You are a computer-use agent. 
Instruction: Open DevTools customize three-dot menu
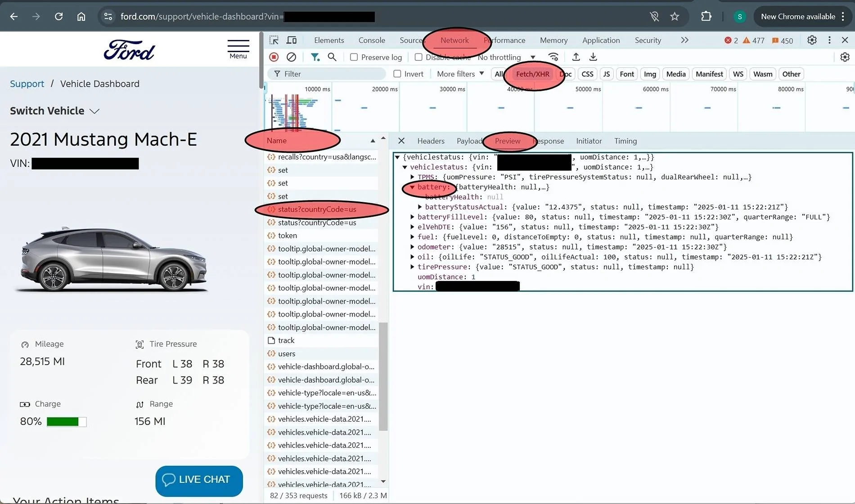tap(829, 40)
